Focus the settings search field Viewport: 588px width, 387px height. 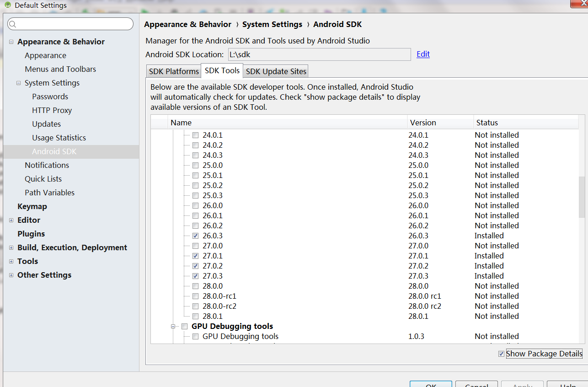[70, 24]
